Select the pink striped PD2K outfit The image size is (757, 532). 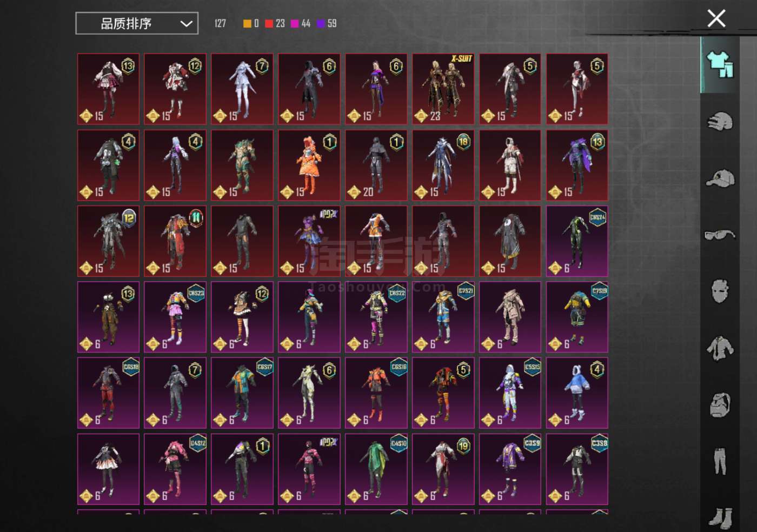(309, 469)
